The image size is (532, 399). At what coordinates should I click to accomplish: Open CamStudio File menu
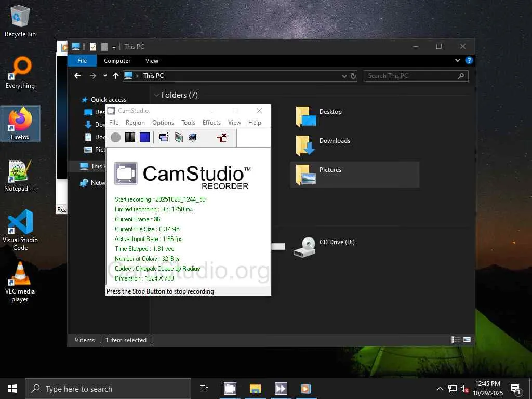[x=114, y=123]
